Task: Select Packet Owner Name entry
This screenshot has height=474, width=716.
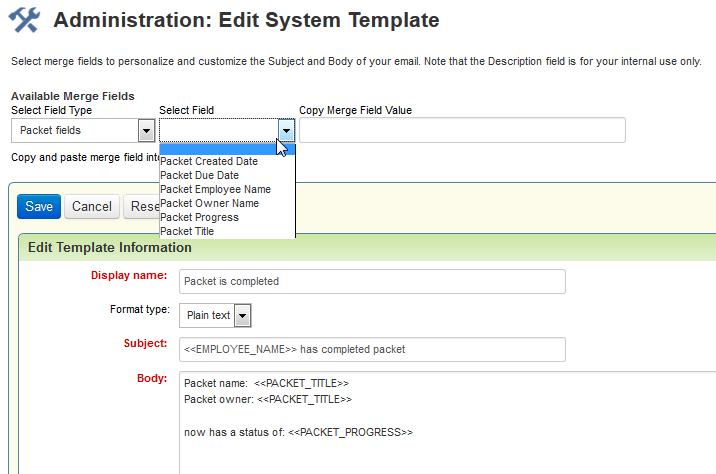Action: click(209, 203)
